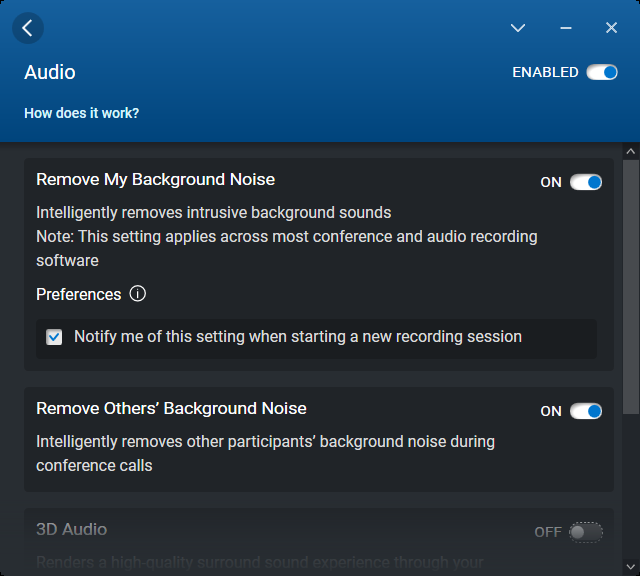
Task: Open the How does it work link
Action: [82, 113]
